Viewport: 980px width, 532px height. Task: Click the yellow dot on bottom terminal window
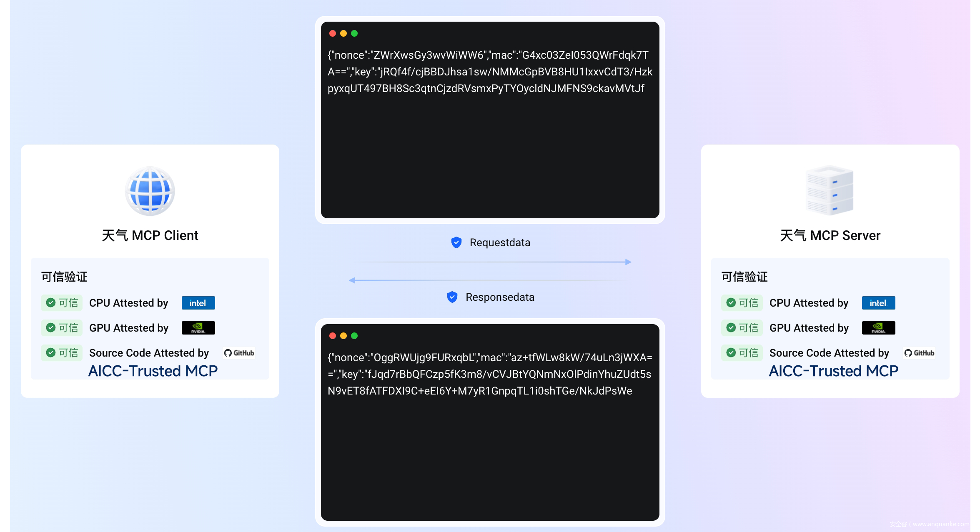343,336
